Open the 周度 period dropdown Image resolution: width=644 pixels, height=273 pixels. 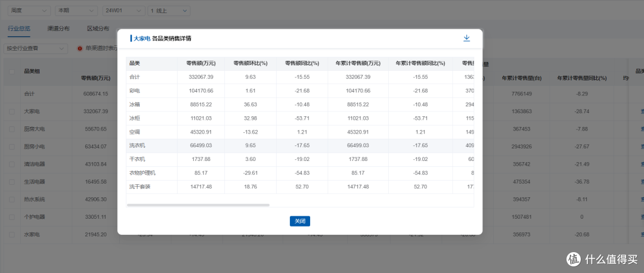29,11
